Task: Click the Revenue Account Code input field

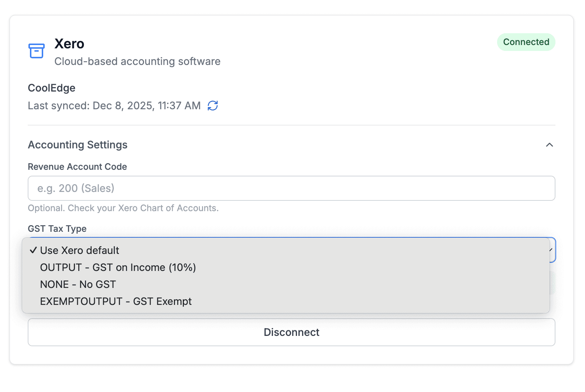Action: [x=291, y=188]
